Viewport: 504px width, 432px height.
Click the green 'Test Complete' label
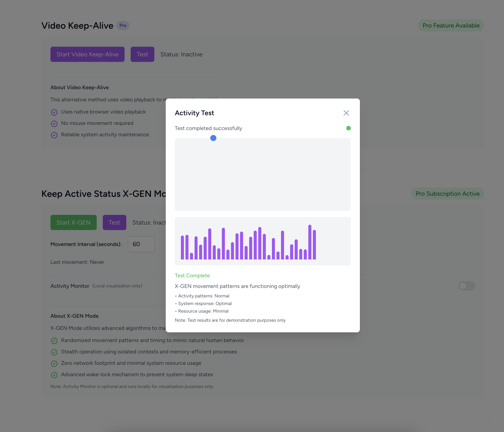point(192,275)
